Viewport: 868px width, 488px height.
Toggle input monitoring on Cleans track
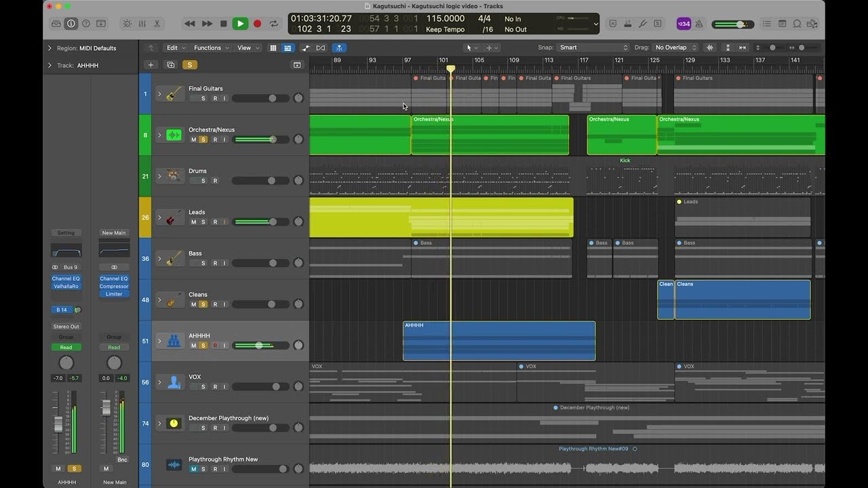pyautogui.click(x=224, y=304)
